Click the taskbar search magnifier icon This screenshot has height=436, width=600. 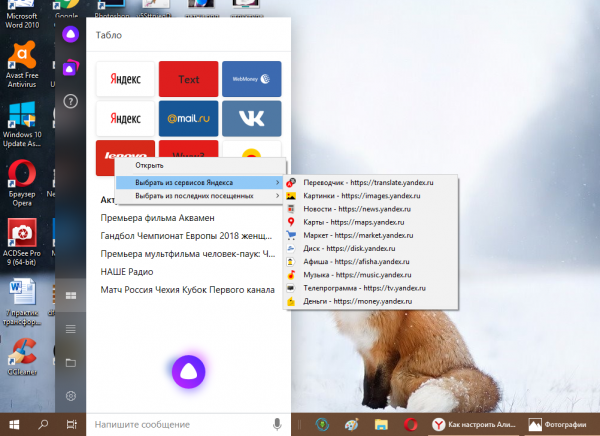[43, 425]
